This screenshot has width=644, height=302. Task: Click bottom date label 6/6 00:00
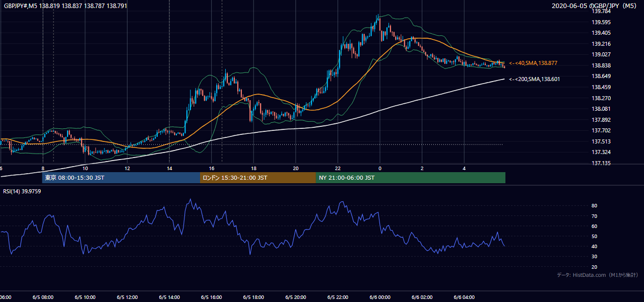tap(380, 297)
